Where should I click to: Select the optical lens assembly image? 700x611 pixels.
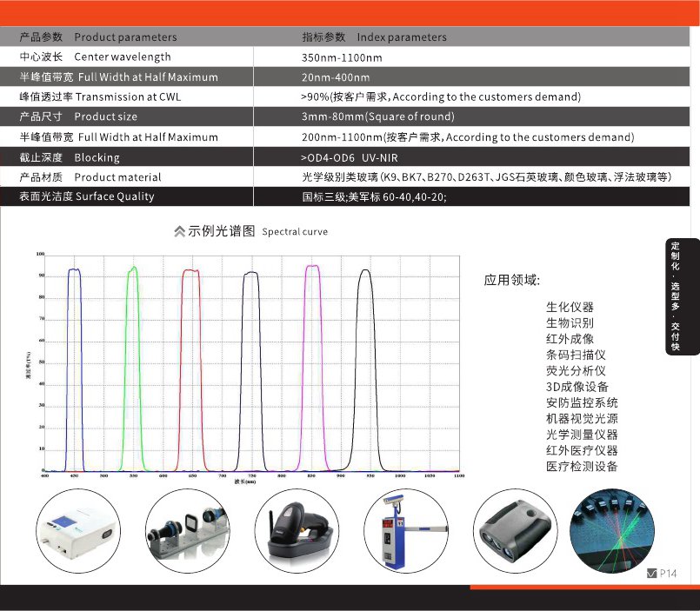click(188, 528)
